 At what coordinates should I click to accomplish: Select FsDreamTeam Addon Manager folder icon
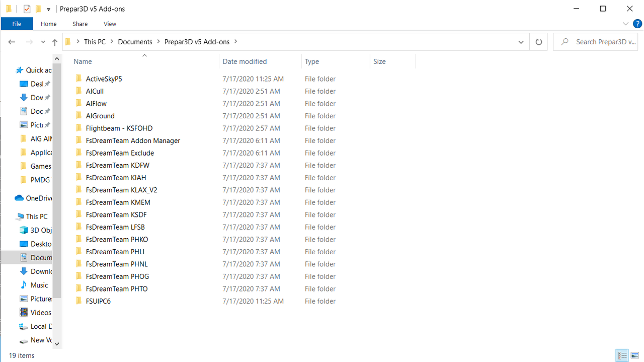point(78,140)
